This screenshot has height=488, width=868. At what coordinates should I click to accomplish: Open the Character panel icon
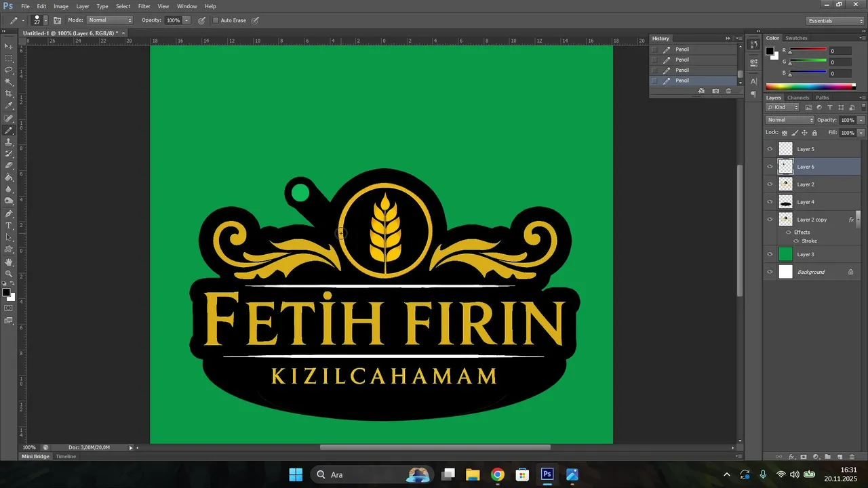click(753, 81)
